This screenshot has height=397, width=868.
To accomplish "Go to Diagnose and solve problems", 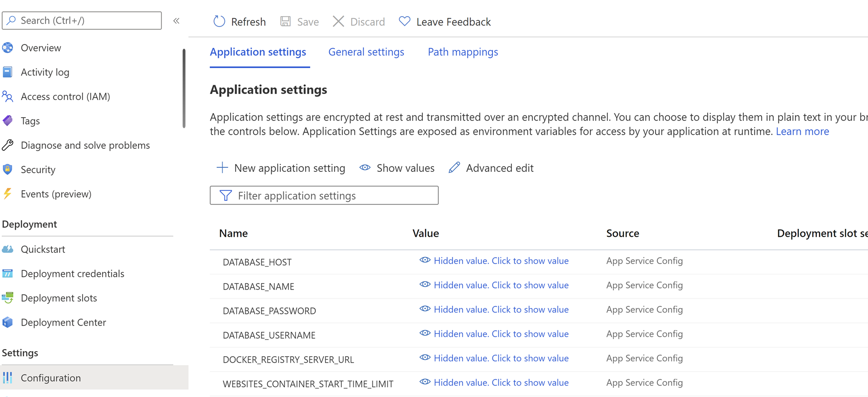I will [x=85, y=145].
